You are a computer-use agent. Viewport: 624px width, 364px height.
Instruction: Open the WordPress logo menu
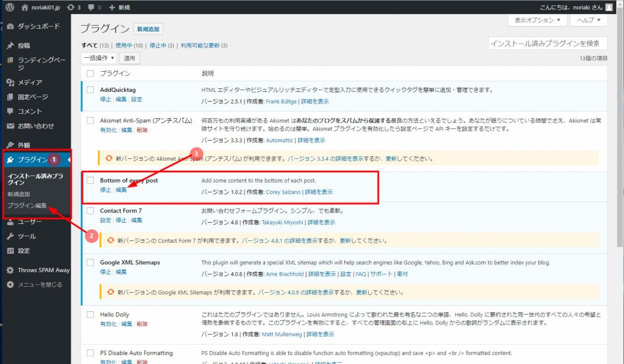tap(10, 7)
